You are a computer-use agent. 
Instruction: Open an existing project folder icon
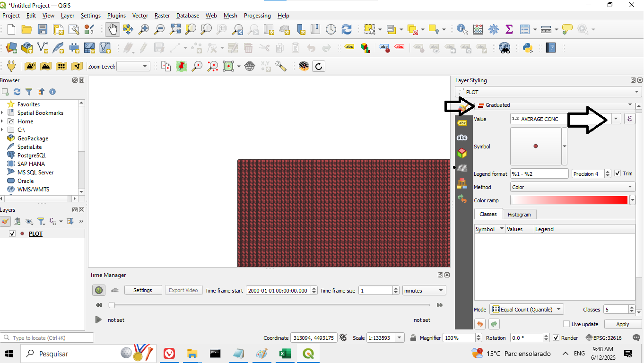[26, 29]
